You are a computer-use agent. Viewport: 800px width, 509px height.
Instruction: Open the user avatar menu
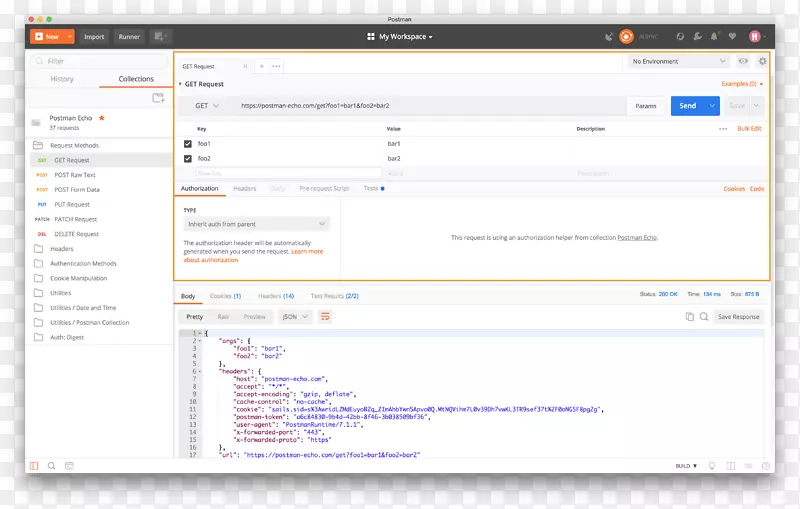point(755,37)
